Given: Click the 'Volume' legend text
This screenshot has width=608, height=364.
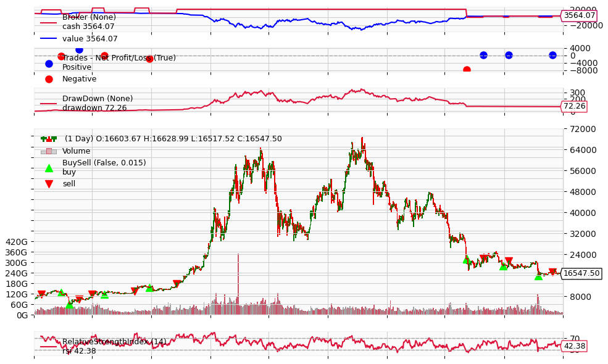Looking at the screenshot, I should (x=77, y=151).
